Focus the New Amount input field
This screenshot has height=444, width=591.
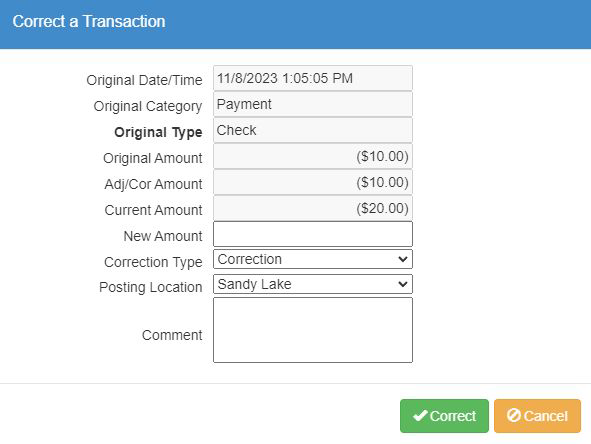[x=313, y=234]
